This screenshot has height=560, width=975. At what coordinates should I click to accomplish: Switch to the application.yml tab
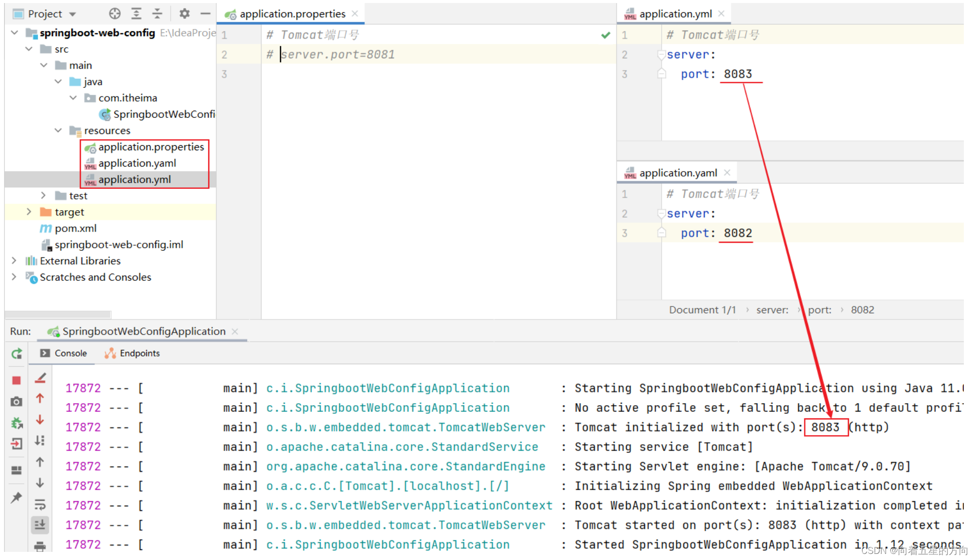(675, 14)
